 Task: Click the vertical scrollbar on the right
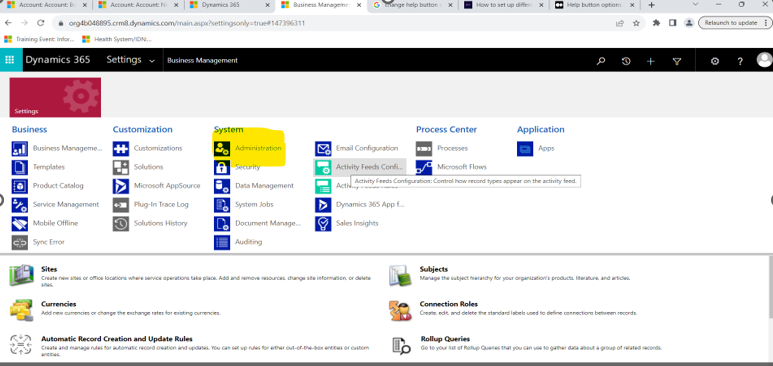[x=770, y=287]
